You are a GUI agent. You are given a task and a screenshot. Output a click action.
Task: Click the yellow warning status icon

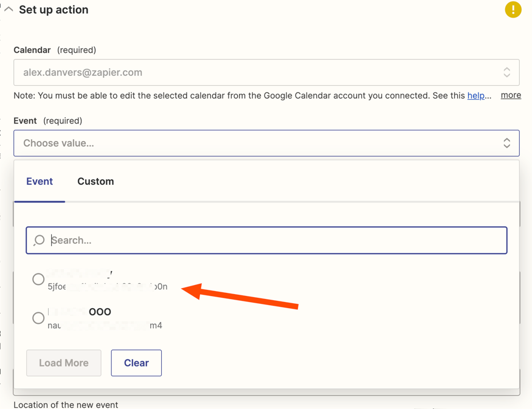[x=513, y=10]
